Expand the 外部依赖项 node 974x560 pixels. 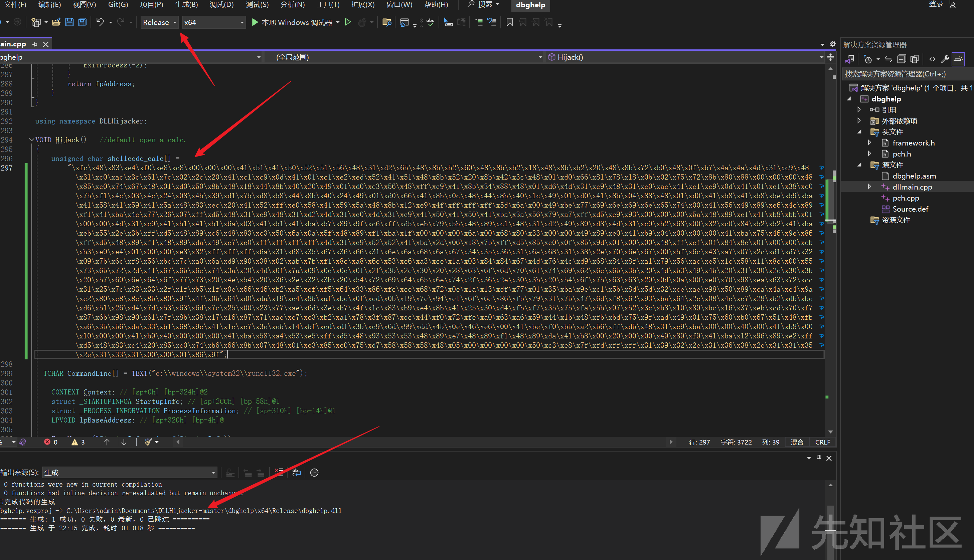tap(859, 121)
